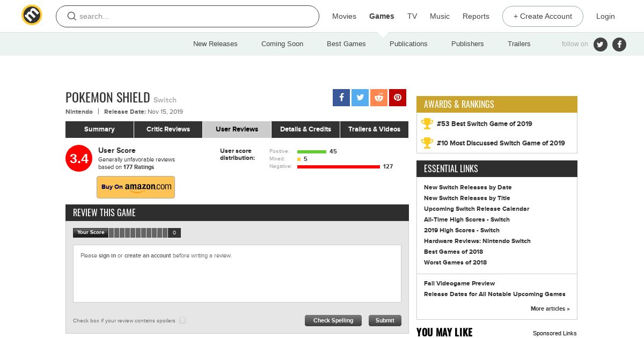Image resolution: width=644 pixels, height=338 pixels.
Task: Click the Metacritic logo
Action: tap(32, 15)
